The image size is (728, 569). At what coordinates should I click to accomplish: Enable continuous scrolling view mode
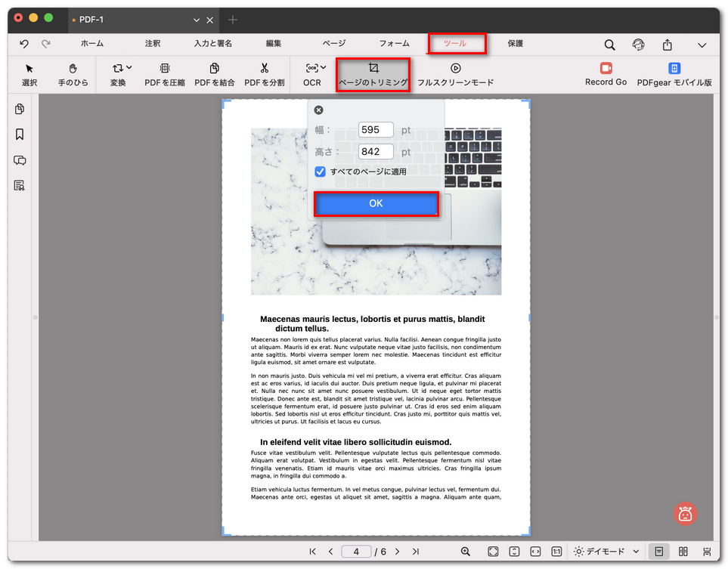[x=707, y=552]
